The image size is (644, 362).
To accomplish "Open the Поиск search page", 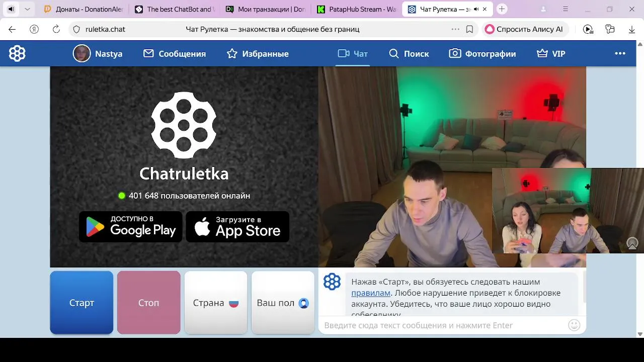I will 409,54.
